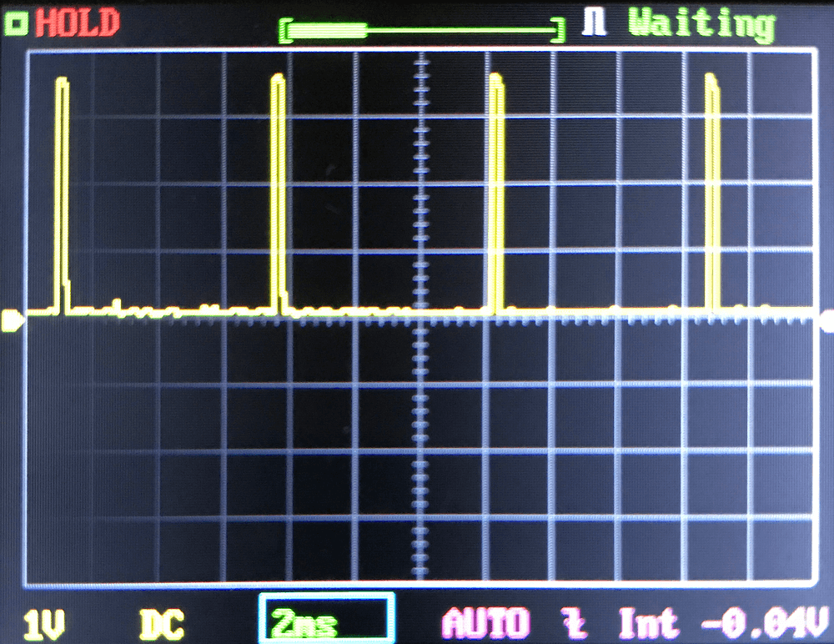Toggle the trigger slope edge icon
This screenshot has width=834, height=644.
pyautogui.click(x=573, y=623)
